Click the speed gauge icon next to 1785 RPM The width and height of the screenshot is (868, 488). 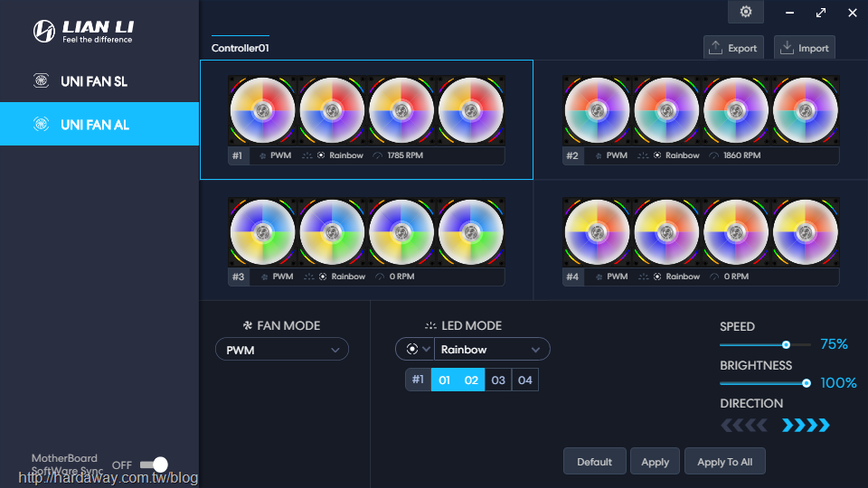[378, 156]
